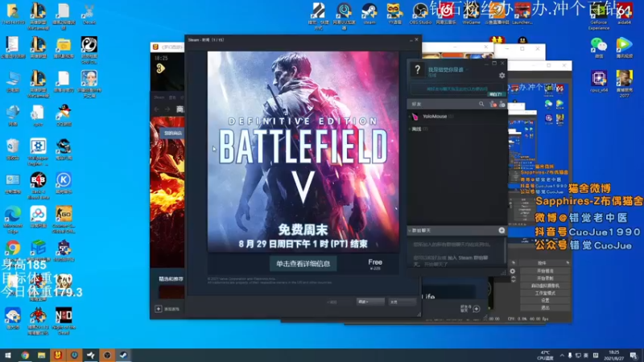Click OBS Settings button
Screen dimensions: 644x362
[x=545, y=300]
